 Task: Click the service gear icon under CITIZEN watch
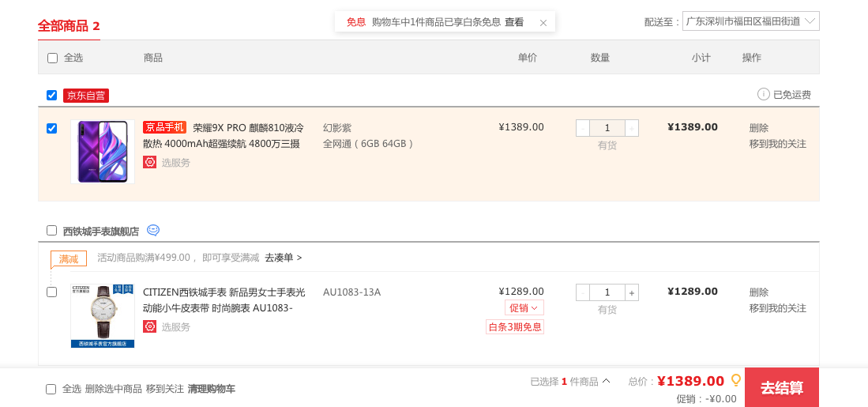click(149, 326)
